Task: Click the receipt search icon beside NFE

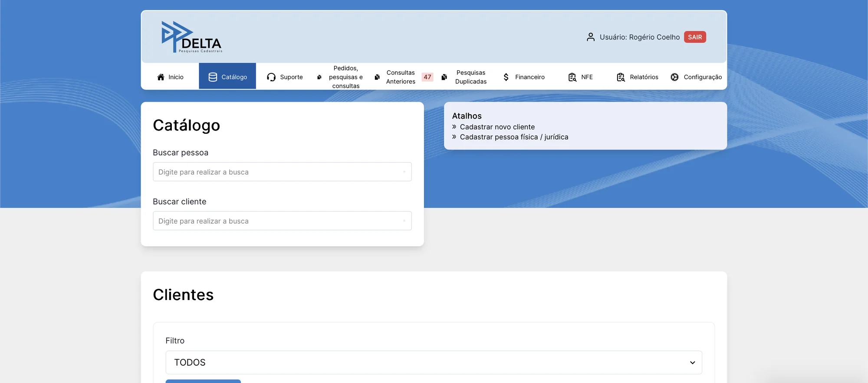Action: [x=572, y=77]
